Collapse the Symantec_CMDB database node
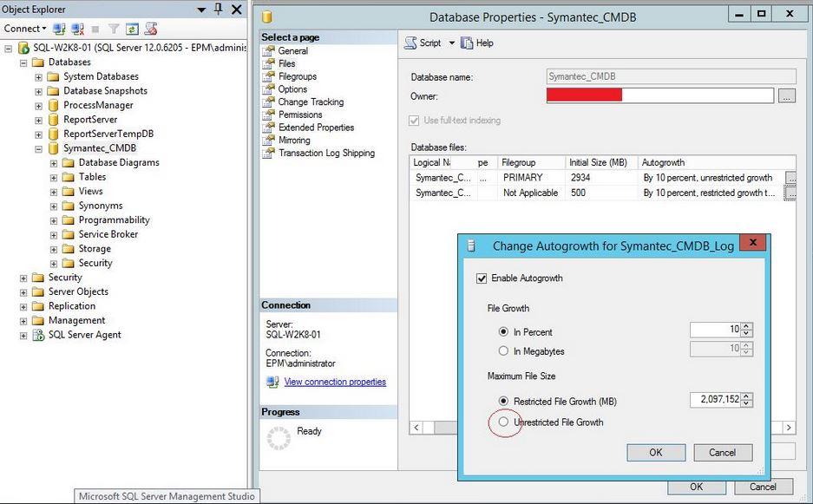The image size is (813, 504). click(x=38, y=149)
